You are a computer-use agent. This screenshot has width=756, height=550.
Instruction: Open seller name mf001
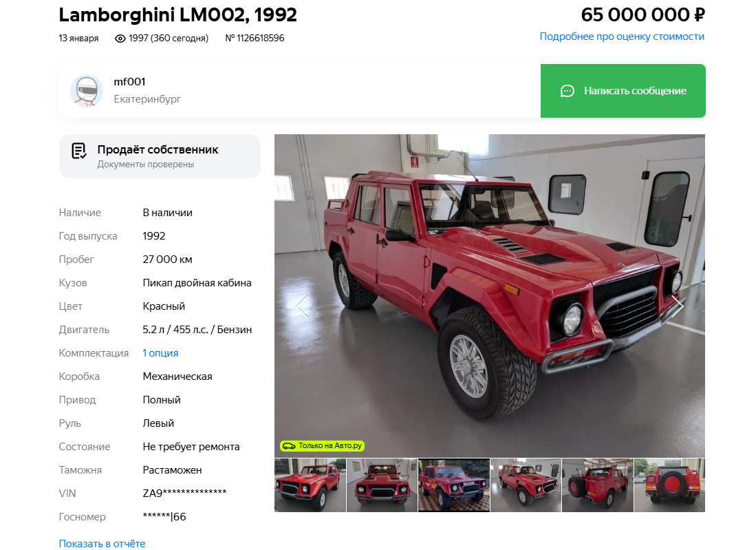point(129,82)
